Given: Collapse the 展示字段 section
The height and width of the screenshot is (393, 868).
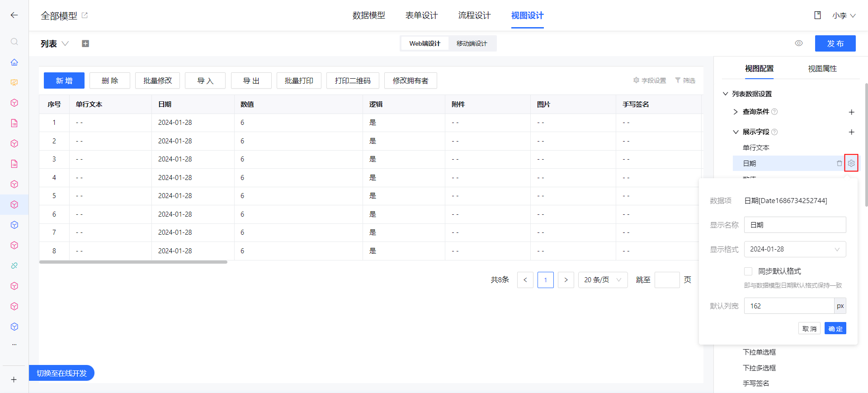Looking at the screenshot, I should (736, 132).
